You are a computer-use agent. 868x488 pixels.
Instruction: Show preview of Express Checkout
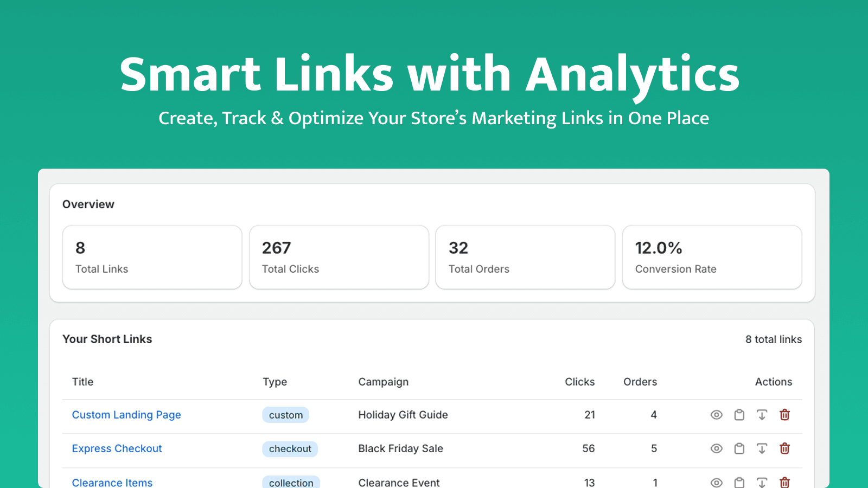(x=716, y=448)
